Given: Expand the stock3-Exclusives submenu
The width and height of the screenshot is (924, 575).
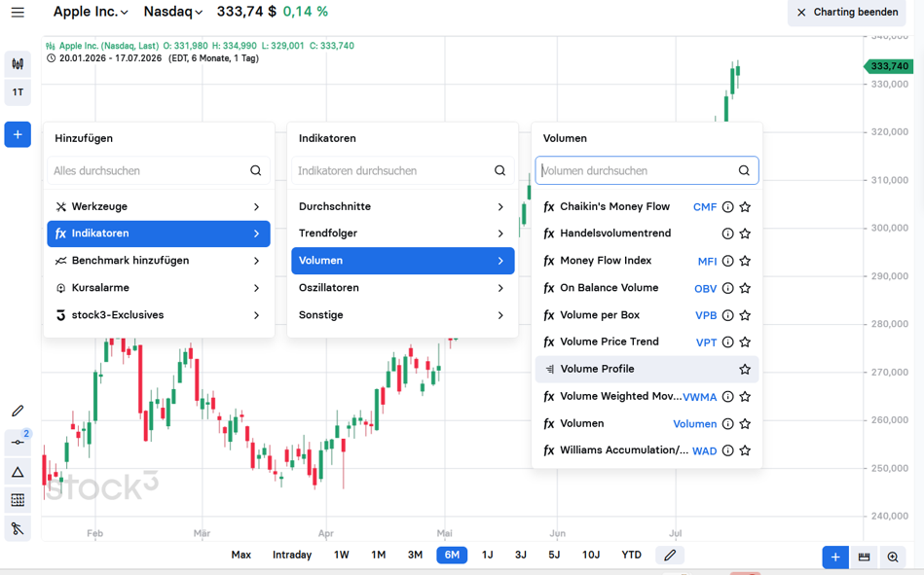Looking at the screenshot, I should (x=159, y=314).
